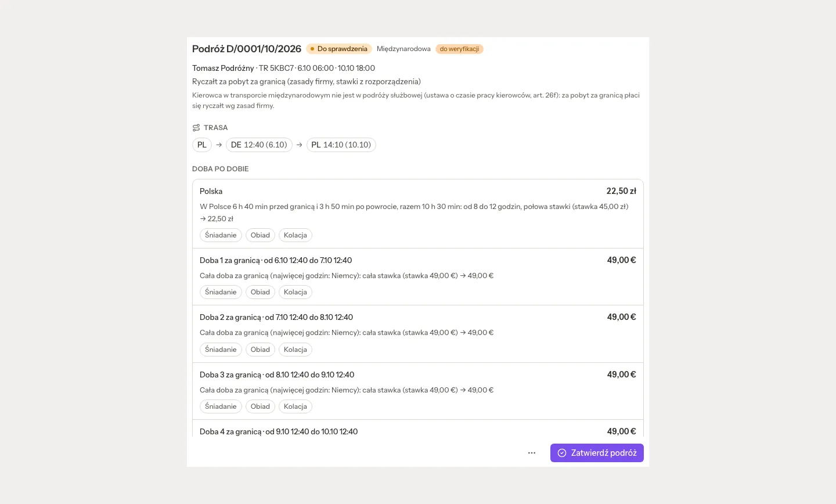Toggle Śniadanie for Doba 1 za granicą

[221, 292]
